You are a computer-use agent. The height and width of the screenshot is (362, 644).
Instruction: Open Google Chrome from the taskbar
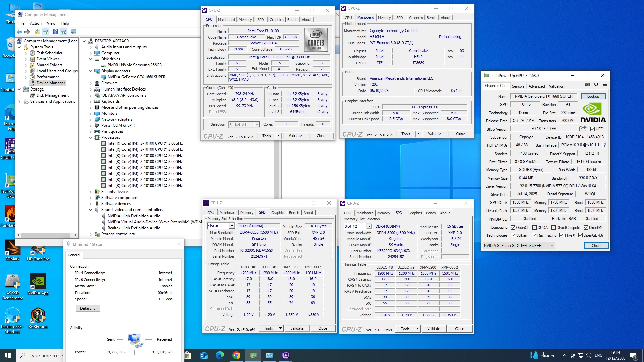click(x=236, y=355)
